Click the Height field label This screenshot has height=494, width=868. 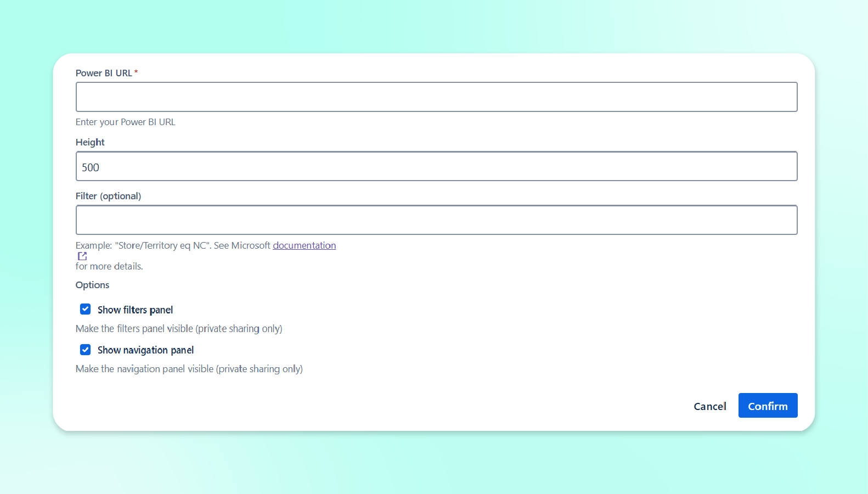pos(90,142)
